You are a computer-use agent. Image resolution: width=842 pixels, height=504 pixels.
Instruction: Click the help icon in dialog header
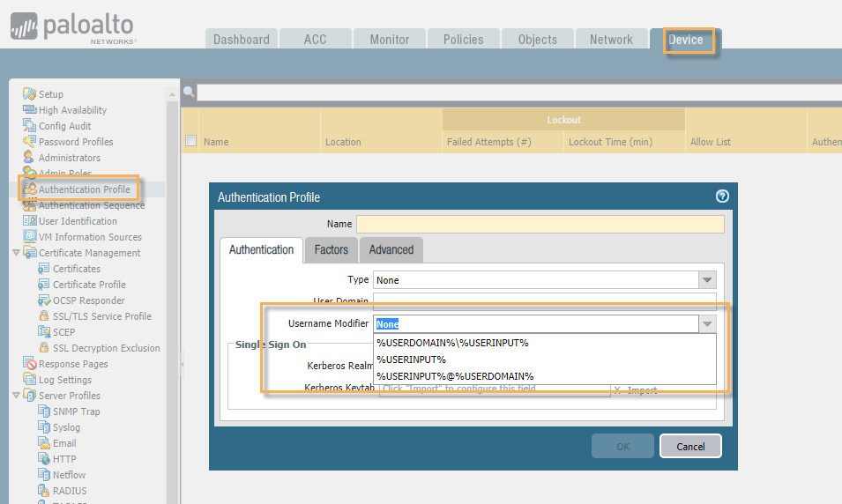pyautogui.click(x=722, y=196)
